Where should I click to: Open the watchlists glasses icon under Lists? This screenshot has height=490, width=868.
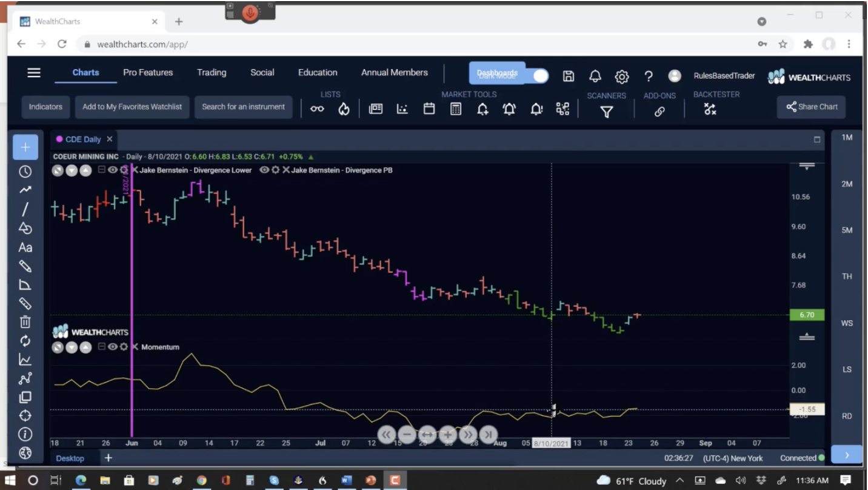pos(318,109)
